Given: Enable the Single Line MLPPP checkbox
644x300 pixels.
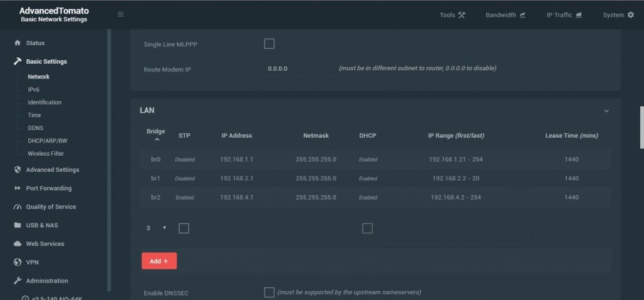Looking at the screenshot, I should (x=269, y=44).
